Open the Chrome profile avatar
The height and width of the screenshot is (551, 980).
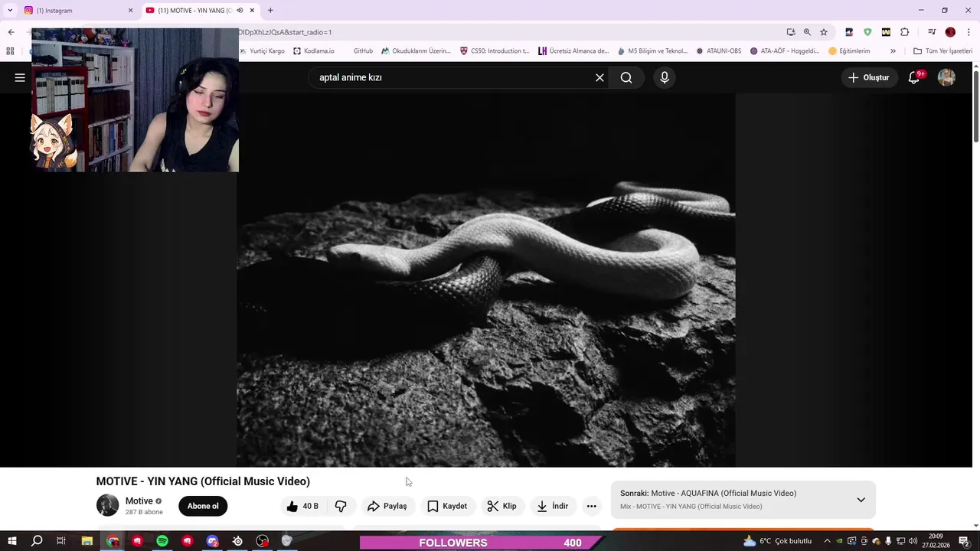coord(950,32)
